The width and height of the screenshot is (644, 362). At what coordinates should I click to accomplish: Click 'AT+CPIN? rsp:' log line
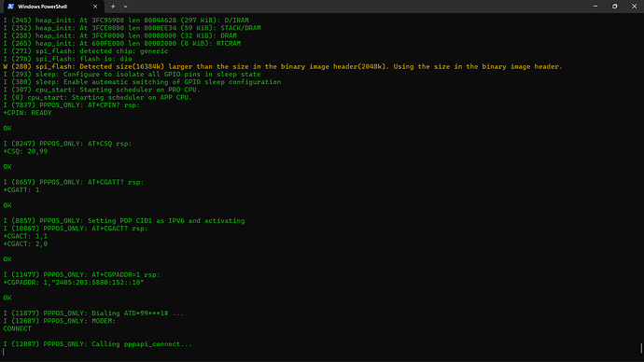point(72,105)
